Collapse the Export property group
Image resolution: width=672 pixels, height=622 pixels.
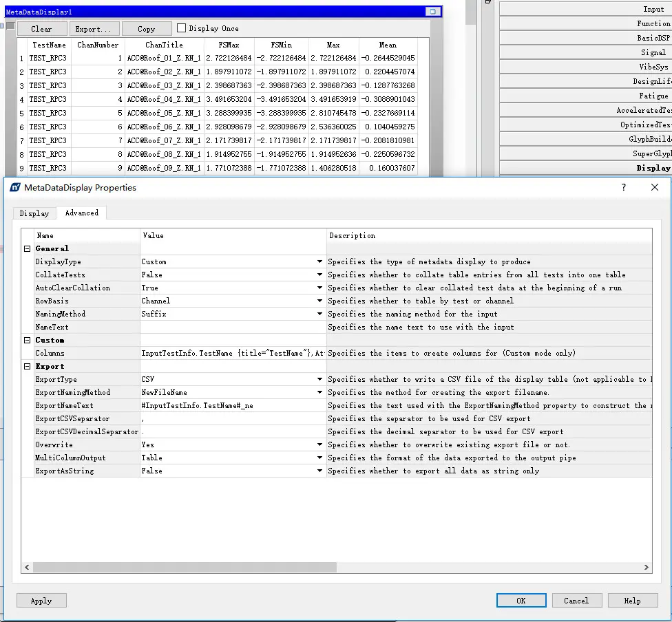pos(27,366)
